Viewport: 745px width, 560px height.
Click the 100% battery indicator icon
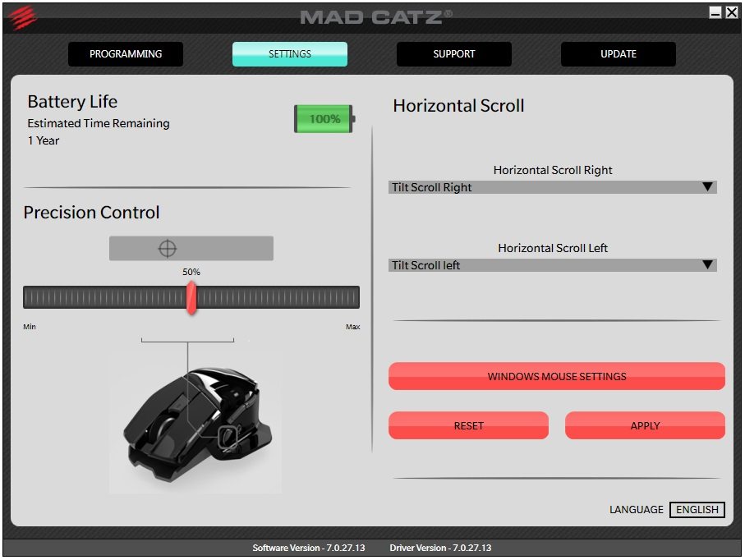[324, 119]
